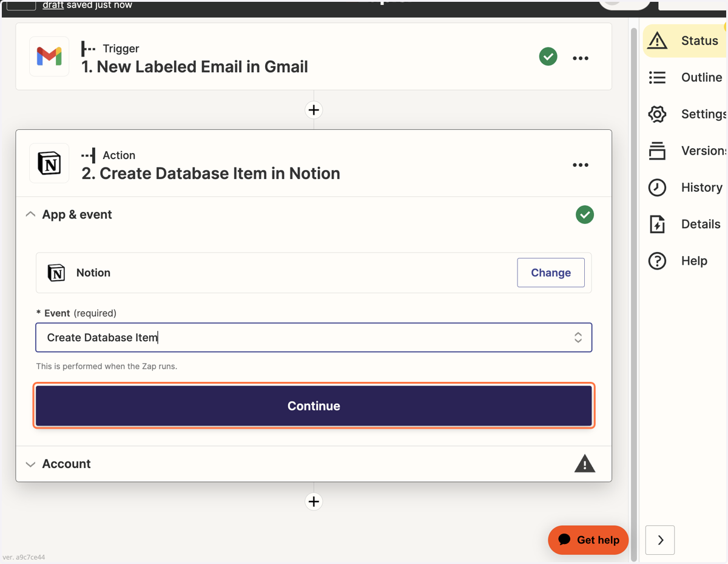The height and width of the screenshot is (564, 728).
Task: Click the Gmail app icon in trigger step
Action: coord(49,56)
